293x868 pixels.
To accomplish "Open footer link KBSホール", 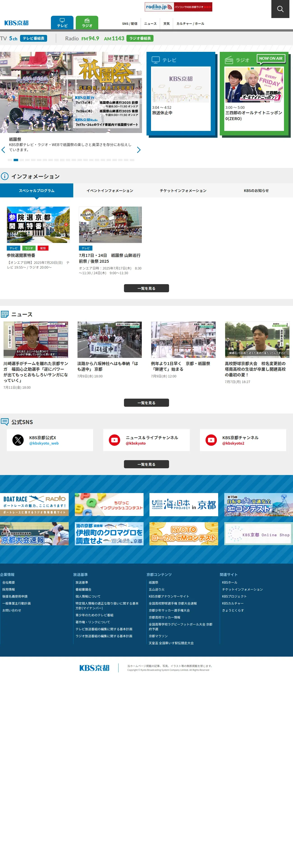I will (x=230, y=582).
